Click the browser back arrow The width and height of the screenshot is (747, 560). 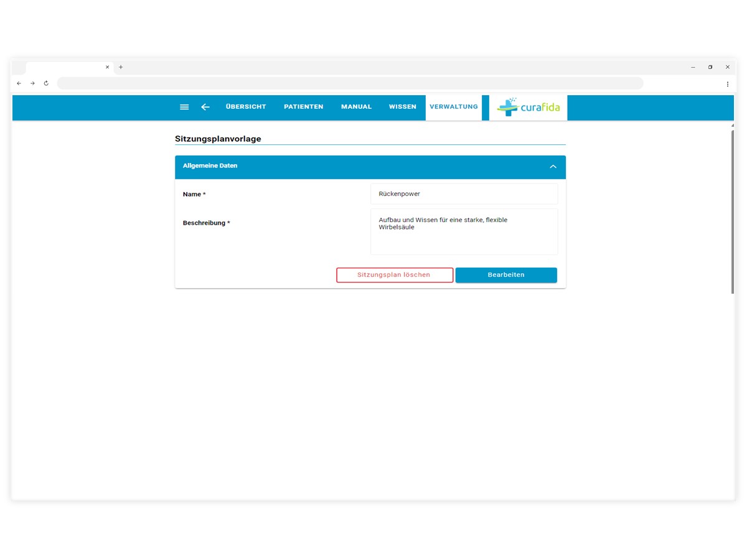pyautogui.click(x=19, y=83)
